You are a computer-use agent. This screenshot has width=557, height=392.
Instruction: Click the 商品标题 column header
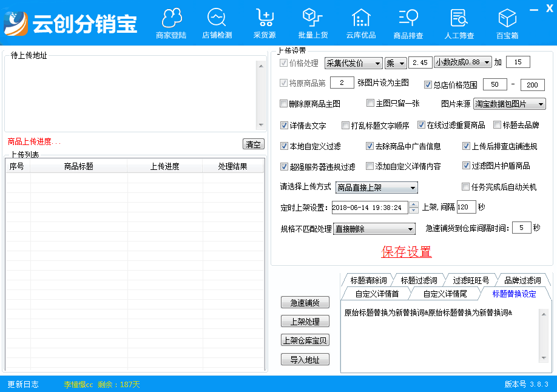pos(78,166)
